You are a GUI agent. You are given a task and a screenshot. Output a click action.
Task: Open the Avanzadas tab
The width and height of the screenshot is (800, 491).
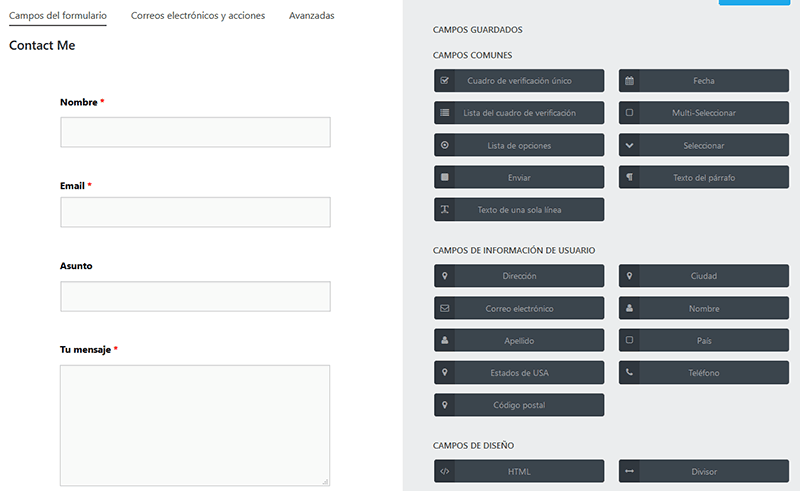point(312,15)
